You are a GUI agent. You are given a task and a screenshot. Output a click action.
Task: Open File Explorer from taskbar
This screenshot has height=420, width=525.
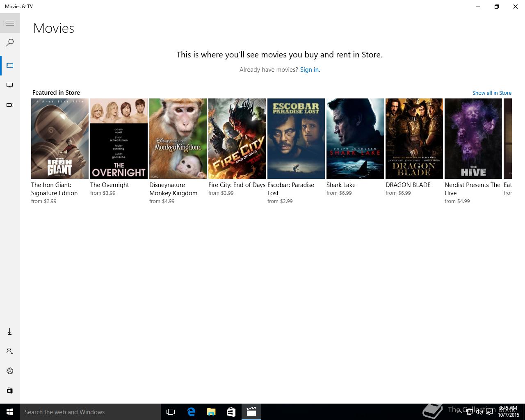tap(211, 412)
